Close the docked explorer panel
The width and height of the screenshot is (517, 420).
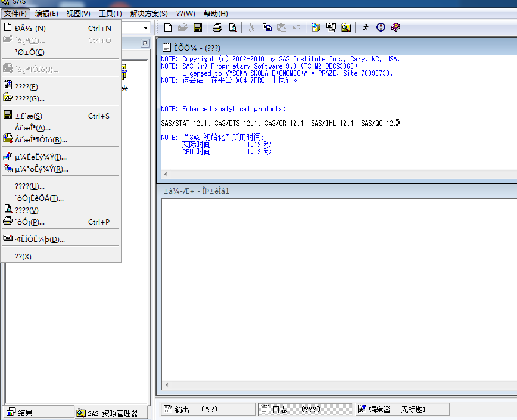(144, 43)
